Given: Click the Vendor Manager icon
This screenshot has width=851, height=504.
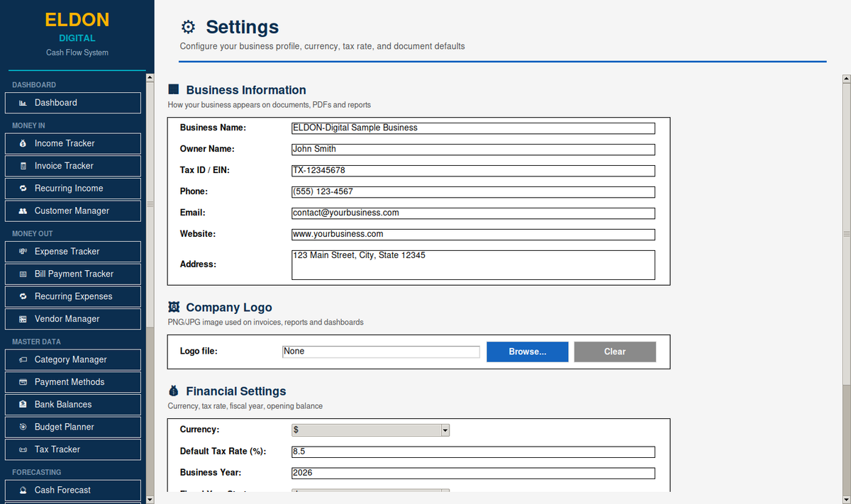Looking at the screenshot, I should click(x=23, y=320).
